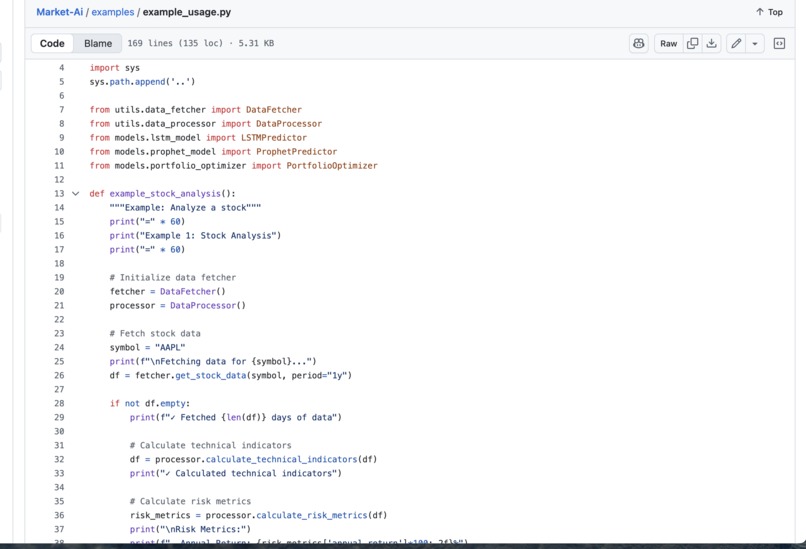The width and height of the screenshot is (806, 549).
Task: Copy raw file contents icon
Action: click(692, 44)
